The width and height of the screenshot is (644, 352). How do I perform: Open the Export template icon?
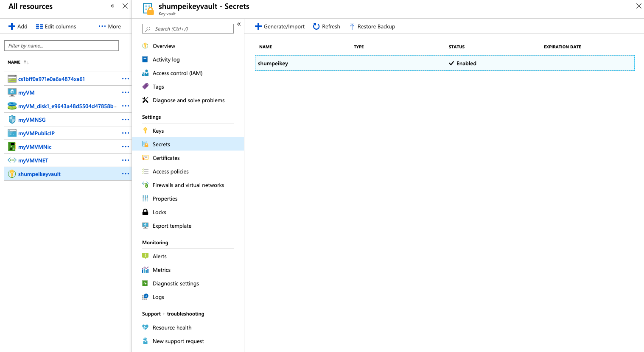point(146,225)
